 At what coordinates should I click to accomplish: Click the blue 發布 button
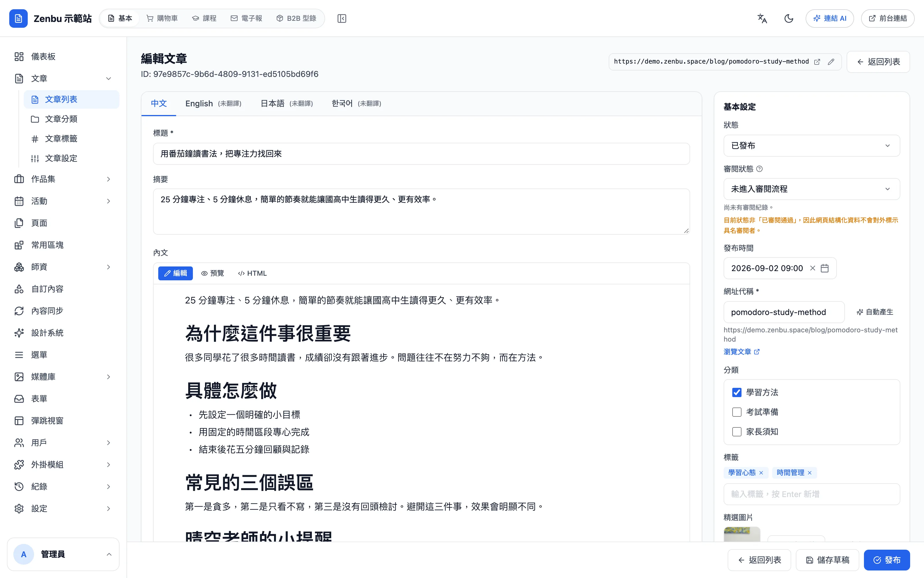tap(887, 560)
